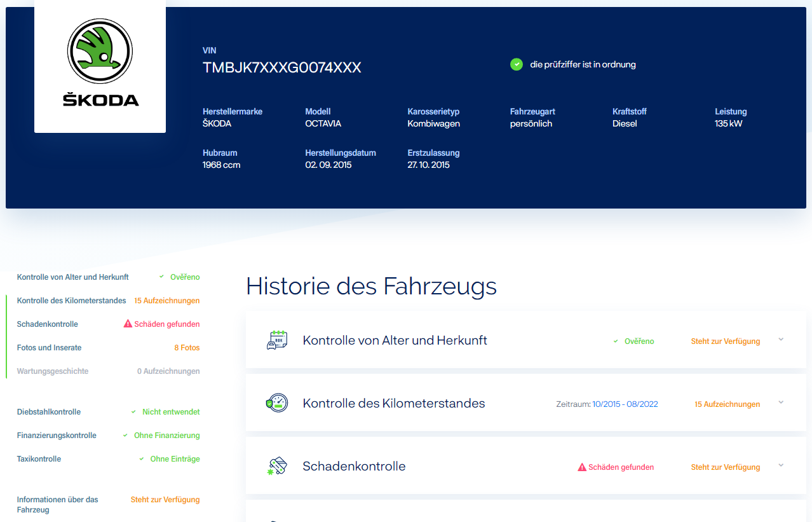Screen dimensions: 812x522
Task: Click the Erstzulassung value 27. 10. 2015
Action: click(429, 165)
